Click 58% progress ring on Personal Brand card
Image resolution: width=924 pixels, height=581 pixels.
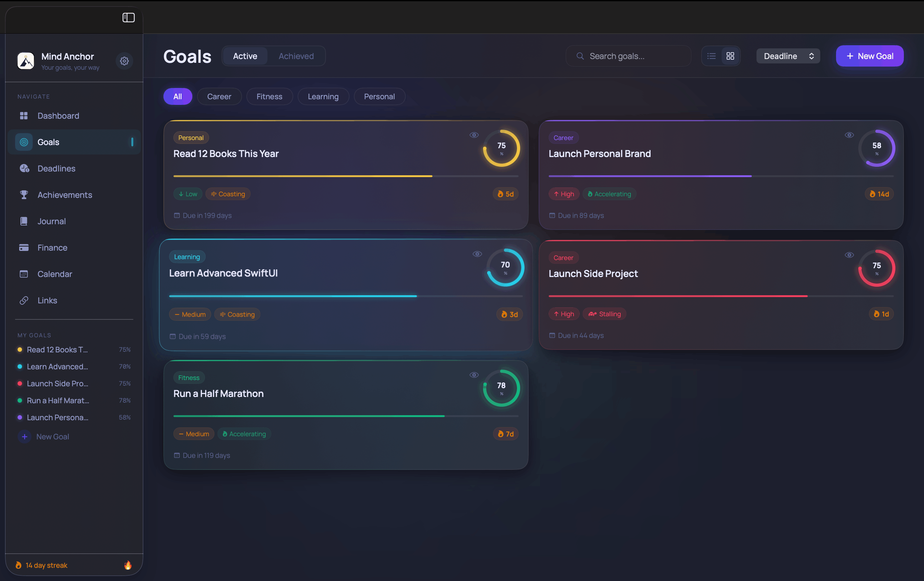[877, 148]
